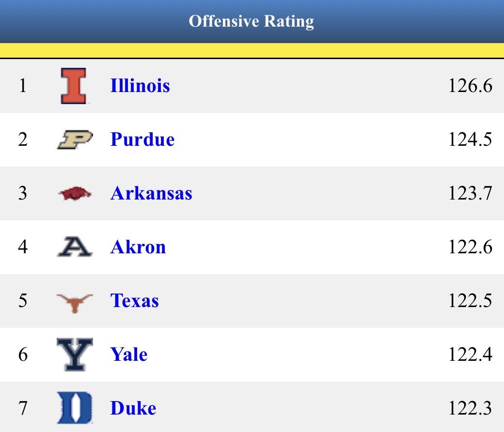Open the Illinois team link
This screenshot has height=432, width=504.
point(140,86)
